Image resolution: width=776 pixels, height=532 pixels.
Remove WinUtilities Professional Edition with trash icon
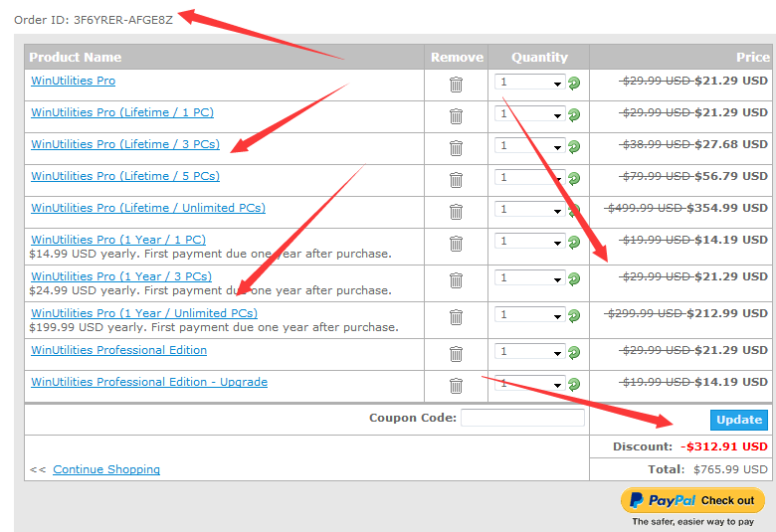(x=456, y=354)
